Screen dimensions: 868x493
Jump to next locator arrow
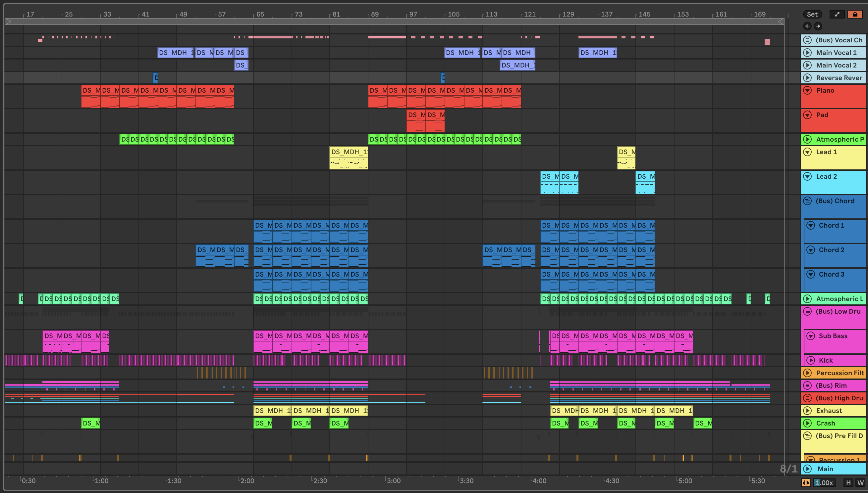click(818, 26)
